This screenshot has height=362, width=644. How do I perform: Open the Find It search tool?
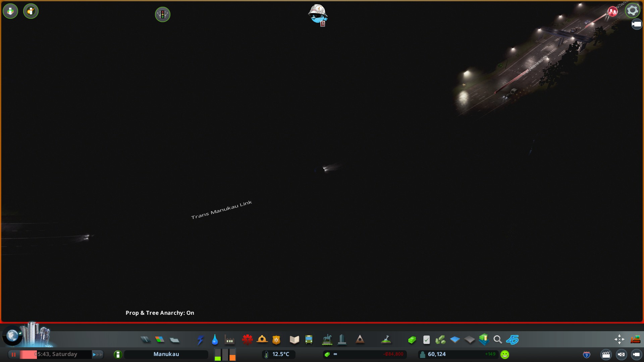coord(498,340)
